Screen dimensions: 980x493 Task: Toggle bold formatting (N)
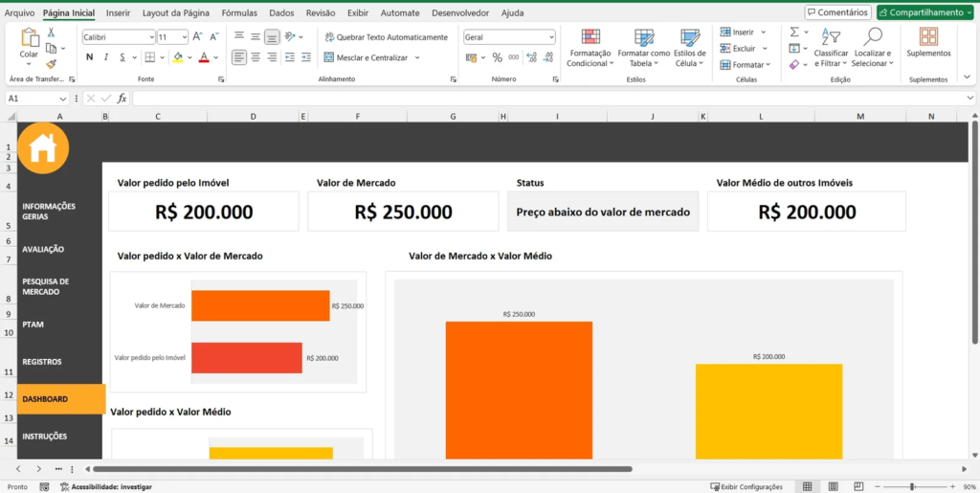[x=90, y=57]
